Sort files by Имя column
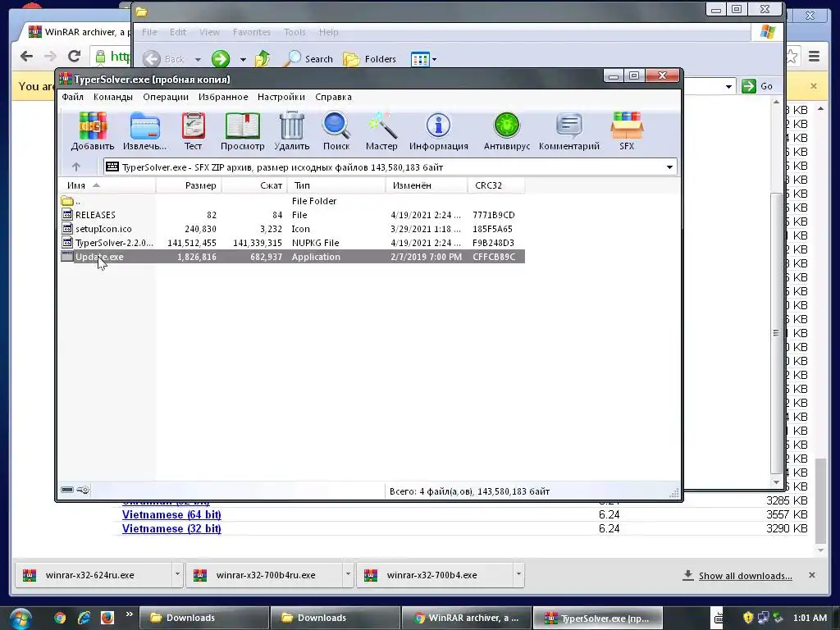Image resolution: width=840 pixels, height=630 pixels. point(107,185)
